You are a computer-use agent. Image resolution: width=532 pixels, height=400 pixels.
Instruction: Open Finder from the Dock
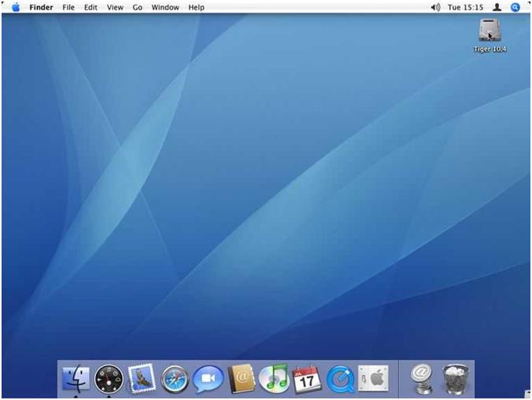tap(76, 379)
